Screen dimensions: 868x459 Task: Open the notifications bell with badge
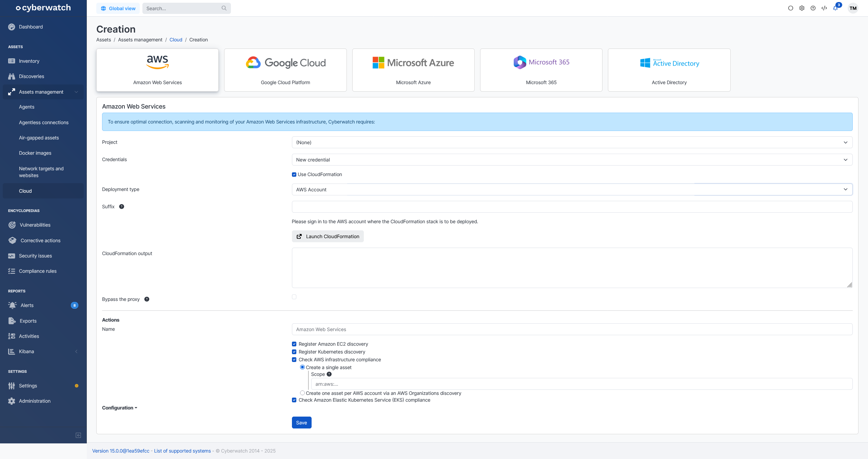click(x=836, y=7)
